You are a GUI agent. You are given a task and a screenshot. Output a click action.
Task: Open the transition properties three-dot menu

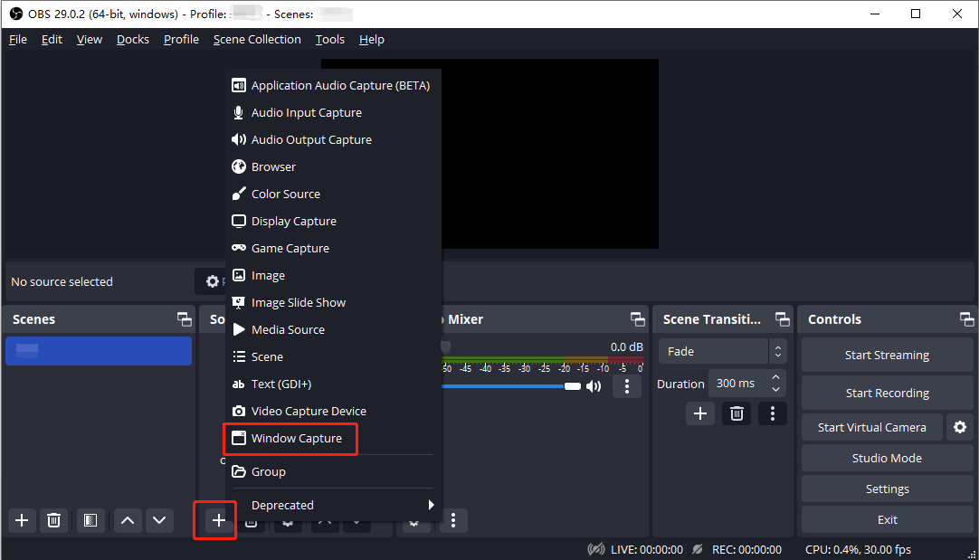click(x=773, y=413)
